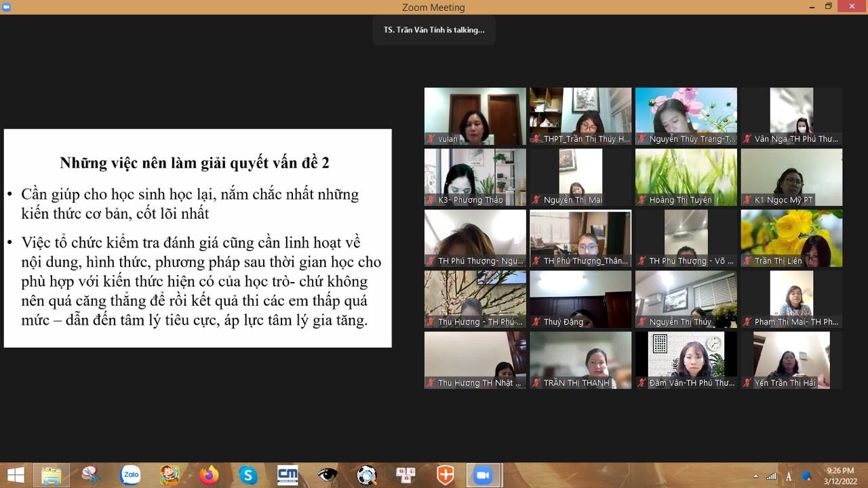Open File Explorer from the taskbar
Screen dimensions: 868x488
coord(52,475)
